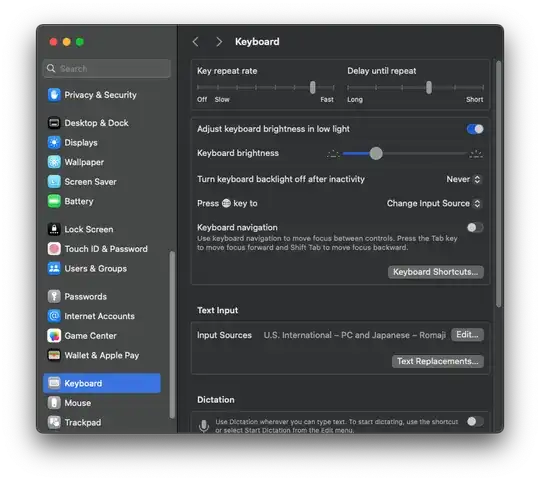This screenshot has width=540, height=481.
Task: Select Wallpaper in the sidebar
Action: tap(102, 162)
